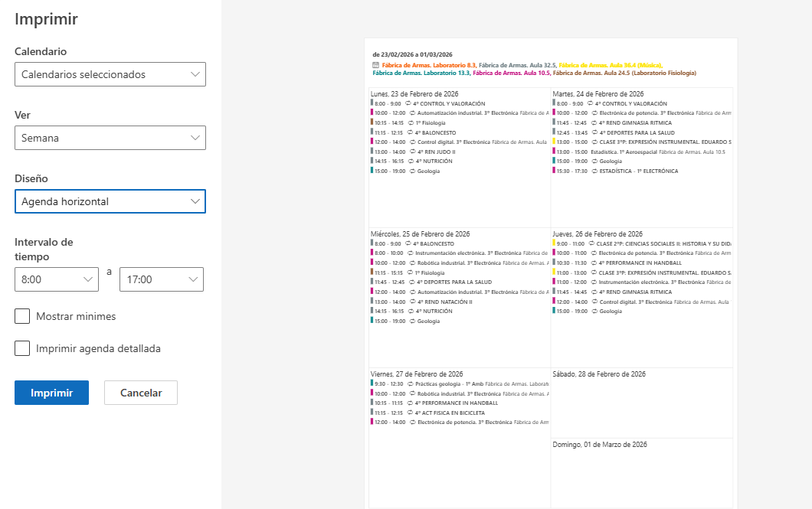This screenshot has height=509, width=812.
Task: Open the Diseño dropdown showing Agenda horizontal
Action: point(110,201)
